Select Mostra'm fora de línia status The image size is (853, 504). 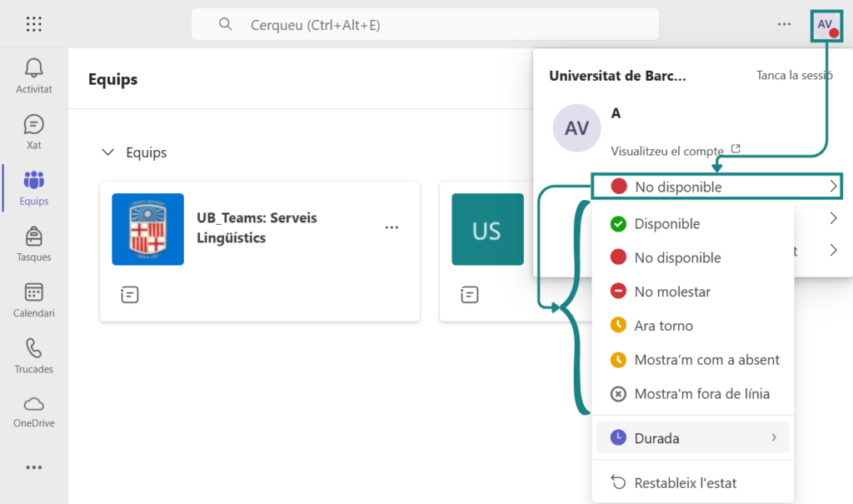coord(701,394)
